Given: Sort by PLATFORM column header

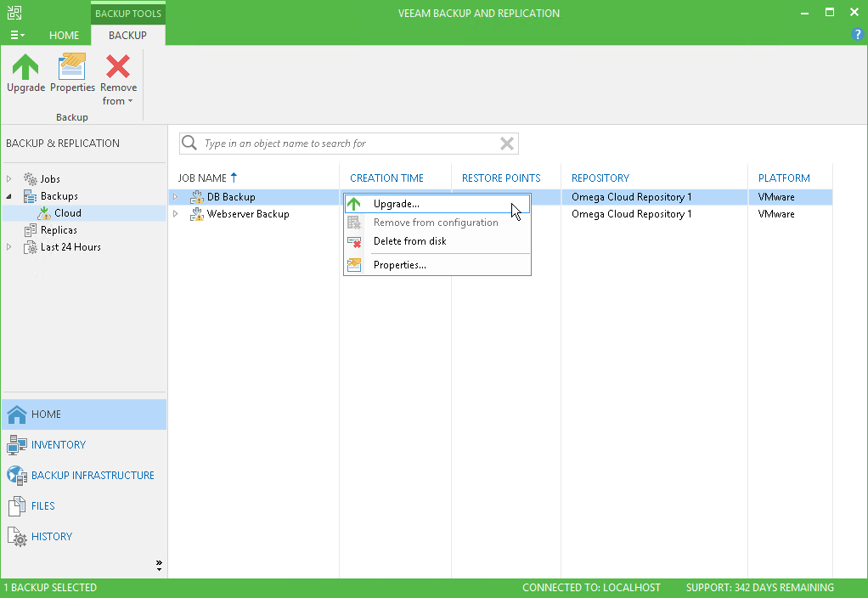Looking at the screenshot, I should (x=784, y=178).
